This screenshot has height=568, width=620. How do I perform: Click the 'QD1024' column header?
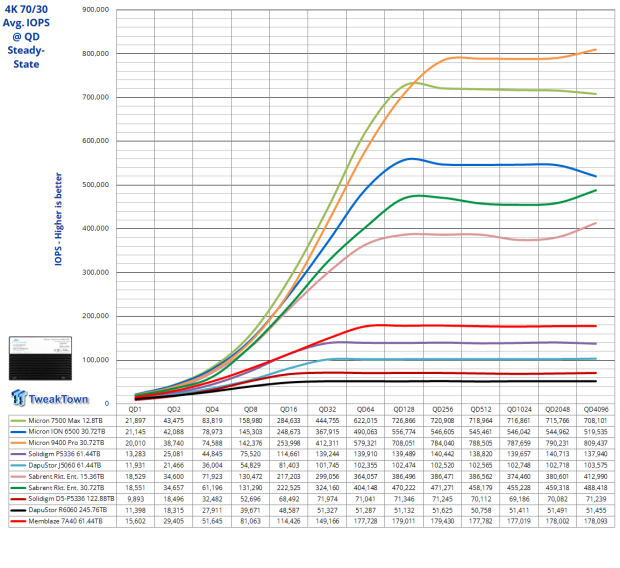[519, 409]
